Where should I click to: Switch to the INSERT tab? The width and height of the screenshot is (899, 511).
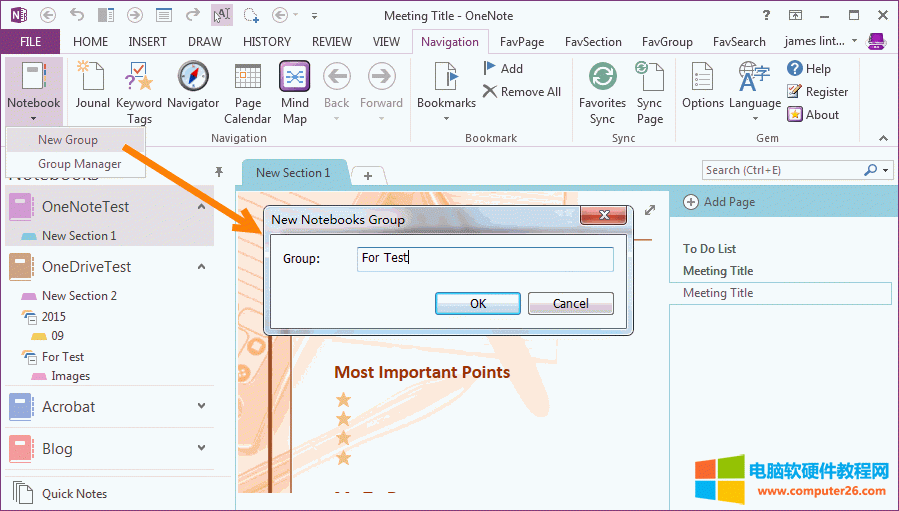(x=147, y=42)
